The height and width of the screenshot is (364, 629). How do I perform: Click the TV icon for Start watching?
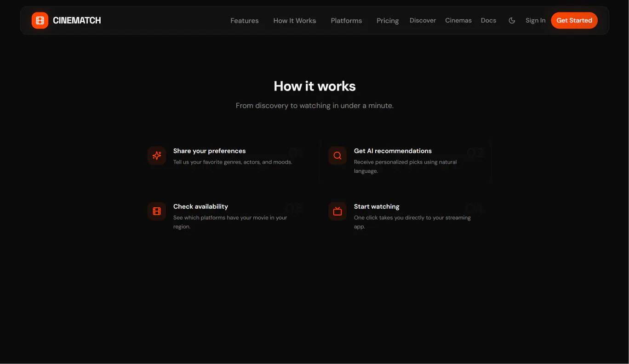pyautogui.click(x=337, y=211)
